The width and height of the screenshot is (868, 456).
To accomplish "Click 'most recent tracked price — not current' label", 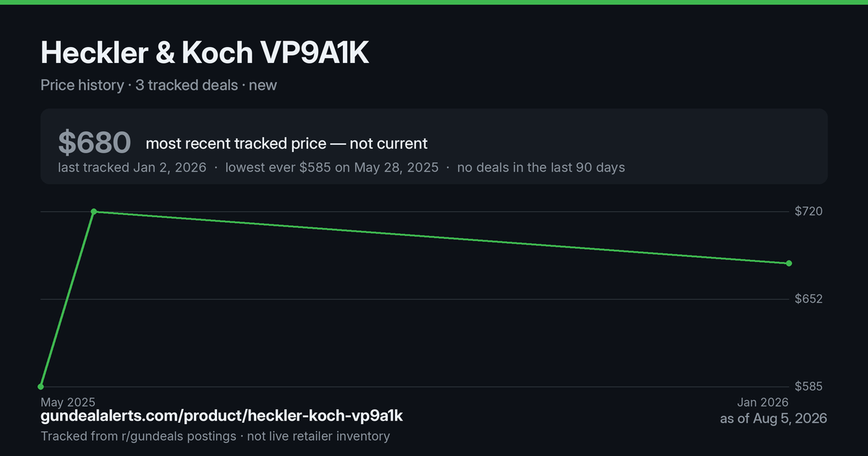I will point(286,143).
